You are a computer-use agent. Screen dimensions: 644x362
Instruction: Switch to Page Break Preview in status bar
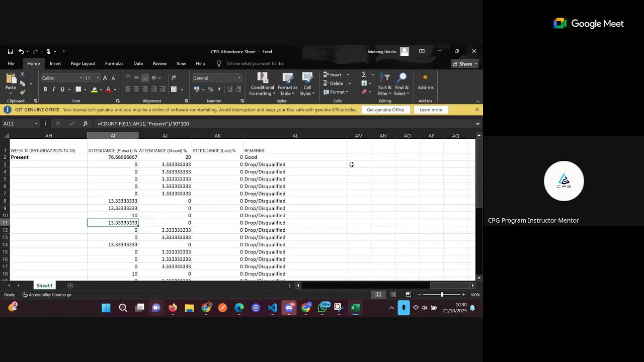pyautogui.click(x=408, y=295)
